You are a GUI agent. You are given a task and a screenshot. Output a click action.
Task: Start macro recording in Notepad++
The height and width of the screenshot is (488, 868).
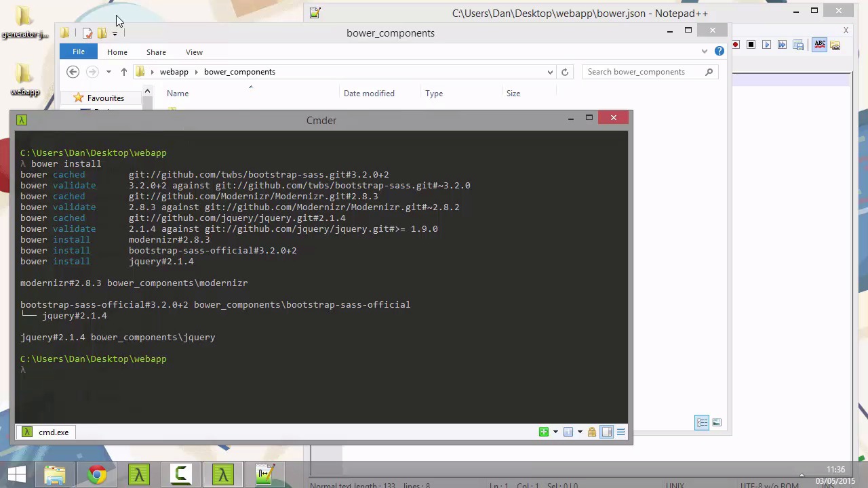pos(736,45)
